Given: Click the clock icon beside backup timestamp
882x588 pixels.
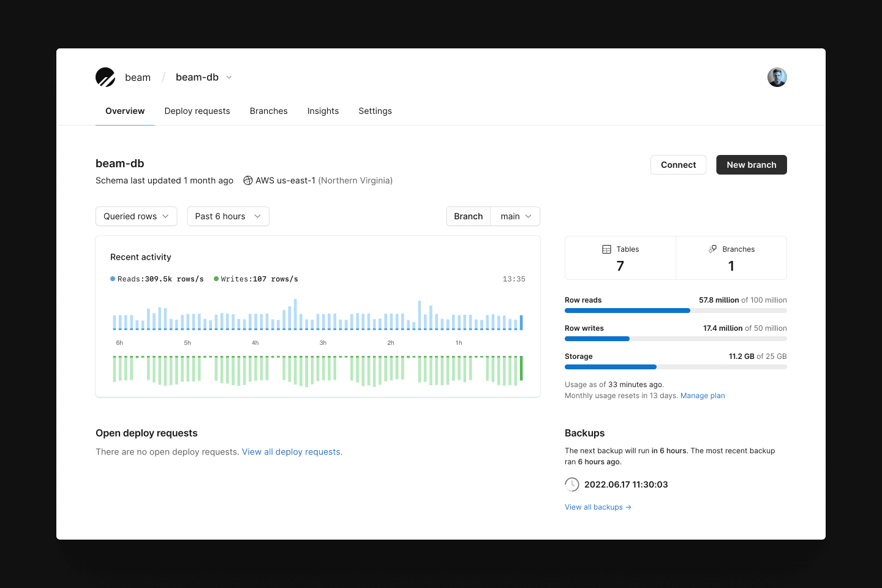Looking at the screenshot, I should [571, 484].
